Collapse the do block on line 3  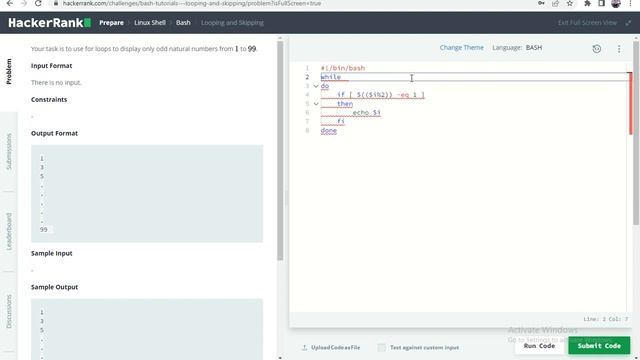click(316, 86)
